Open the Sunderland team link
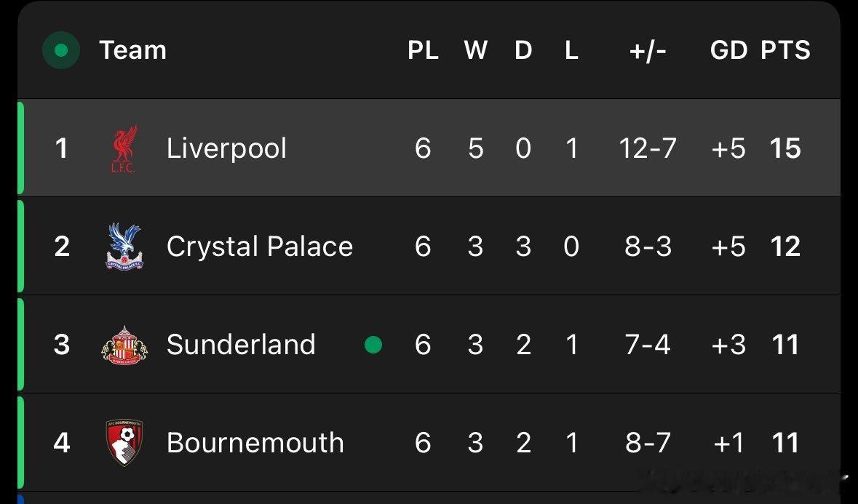858x504 pixels. point(241,345)
